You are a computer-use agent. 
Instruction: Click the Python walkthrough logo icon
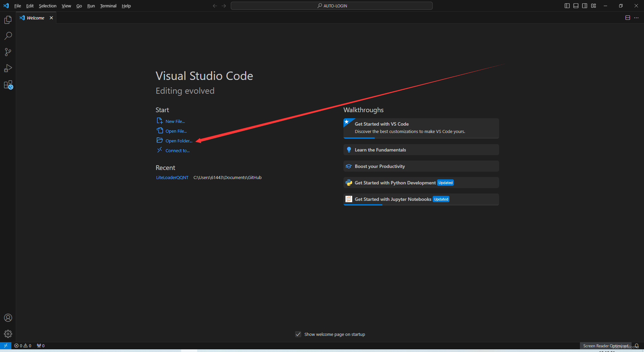(349, 183)
